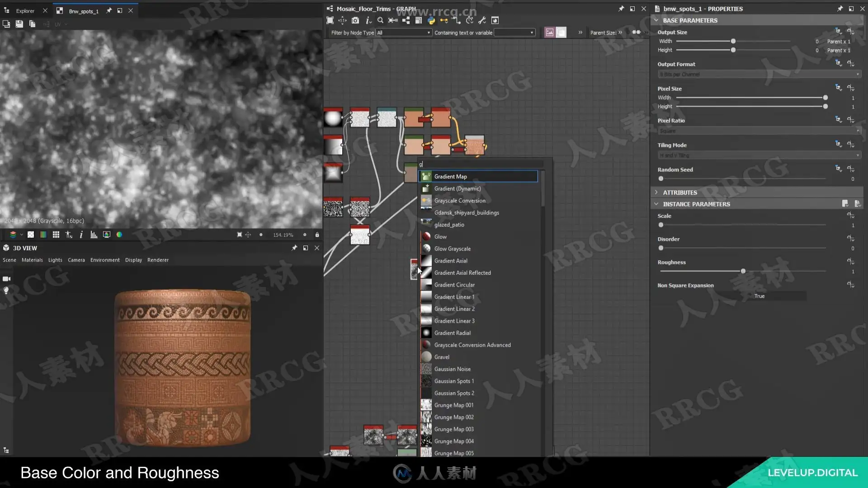Click the magnifier search icon in graph toolbar
This screenshot has width=868, height=488.
pyautogui.click(x=380, y=20)
